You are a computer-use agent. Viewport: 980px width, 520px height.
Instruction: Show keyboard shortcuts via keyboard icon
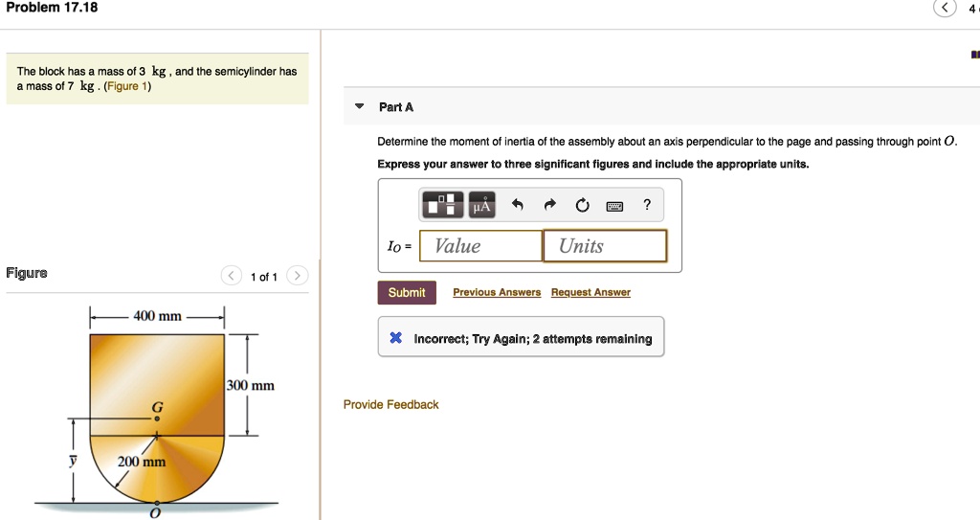(x=615, y=205)
